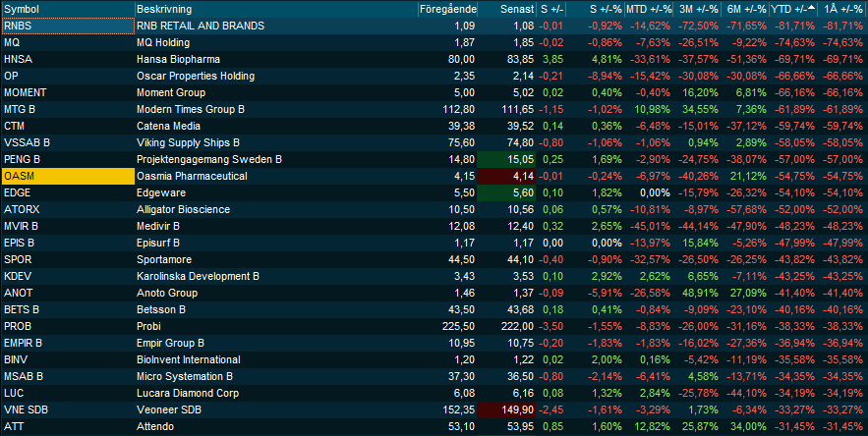Click Oscar Properties Föregående value 2,35

coord(465,76)
